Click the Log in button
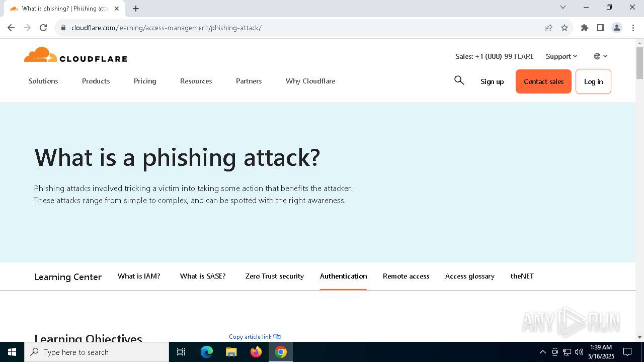The image size is (644, 362). click(593, 81)
